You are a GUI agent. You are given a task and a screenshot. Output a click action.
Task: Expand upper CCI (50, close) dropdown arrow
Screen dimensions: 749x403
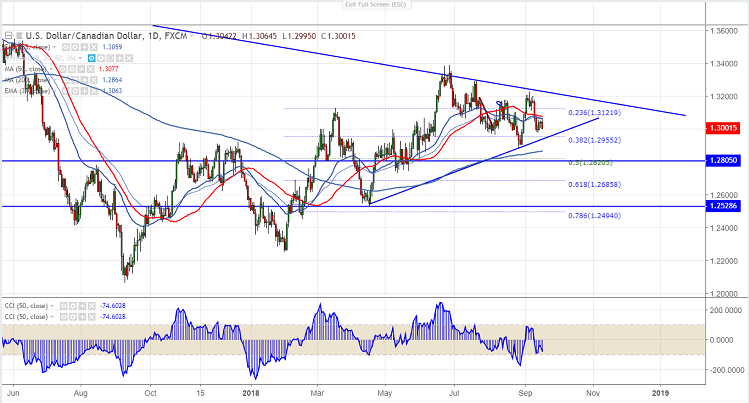point(52,306)
